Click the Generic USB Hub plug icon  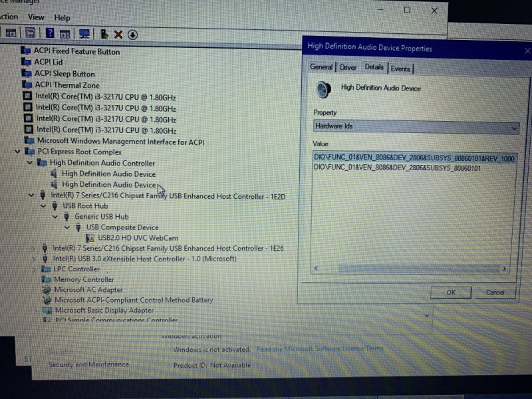tap(67, 217)
